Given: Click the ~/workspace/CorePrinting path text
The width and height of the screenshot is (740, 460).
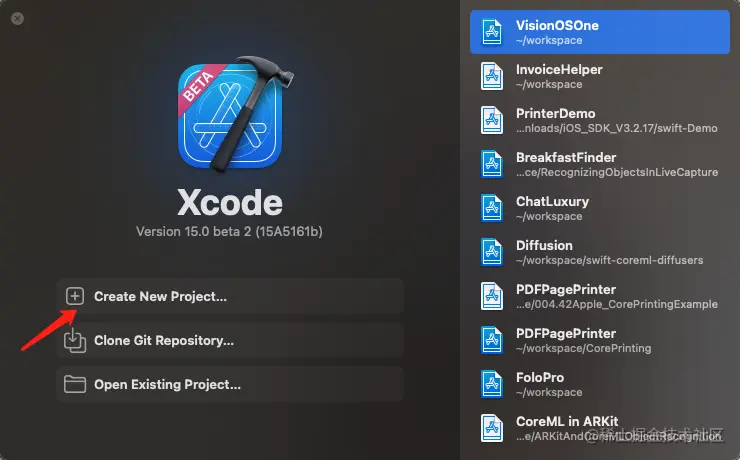Looking at the screenshot, I should (x=583, y=348).
